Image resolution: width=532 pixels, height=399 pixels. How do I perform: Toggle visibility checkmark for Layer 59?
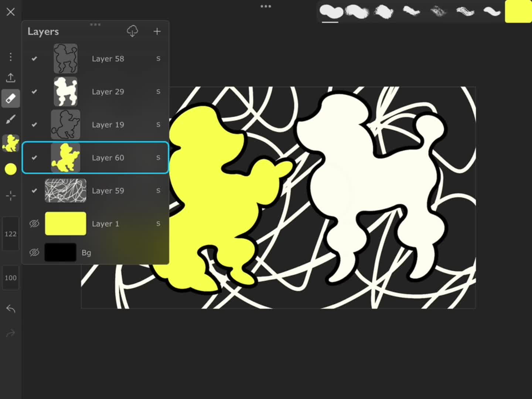[x=34, y=191]
